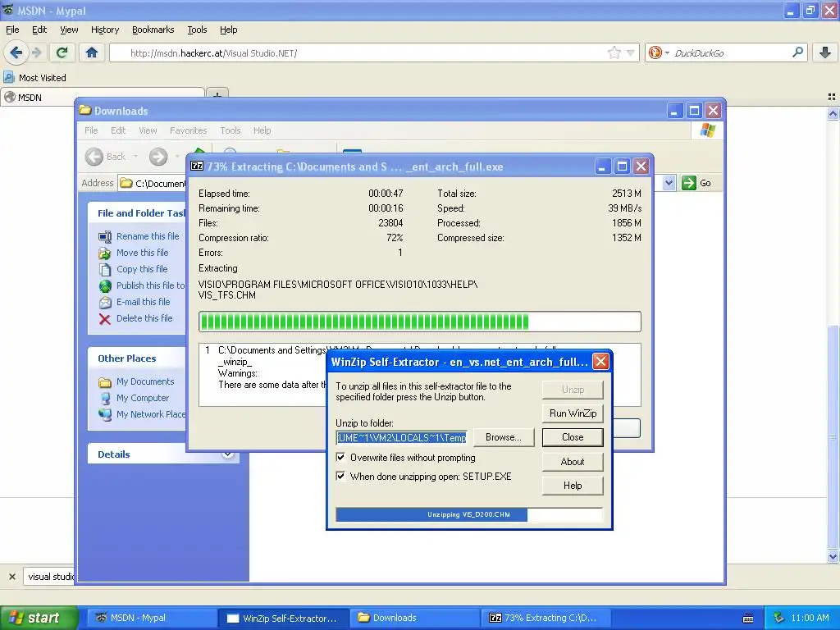
Task: Open the File menu in Mypal
Action: 12,30
